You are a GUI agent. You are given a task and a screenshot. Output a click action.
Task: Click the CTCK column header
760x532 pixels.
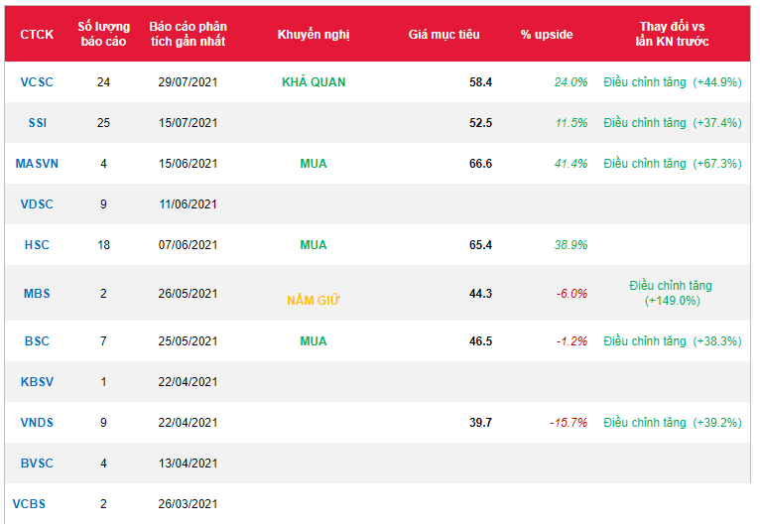[x=37, y=35]
